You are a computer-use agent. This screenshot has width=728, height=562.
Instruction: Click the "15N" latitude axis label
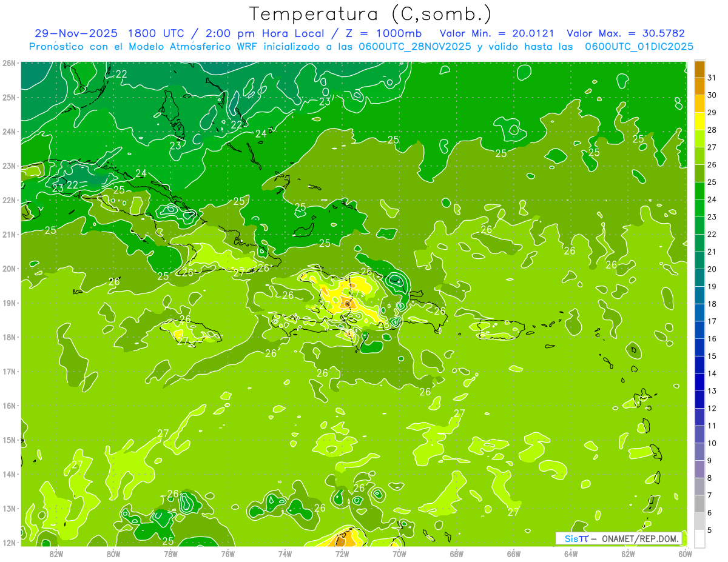(x=8, y=440)
